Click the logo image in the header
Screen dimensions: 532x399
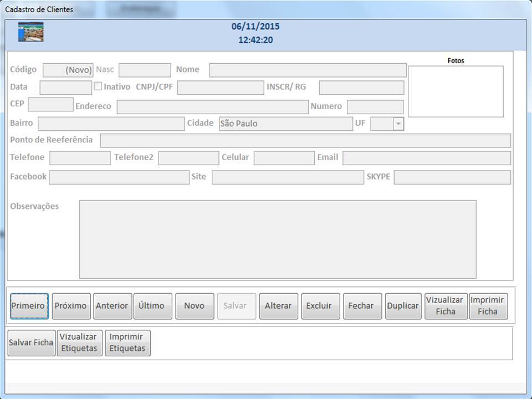[30, 32]
